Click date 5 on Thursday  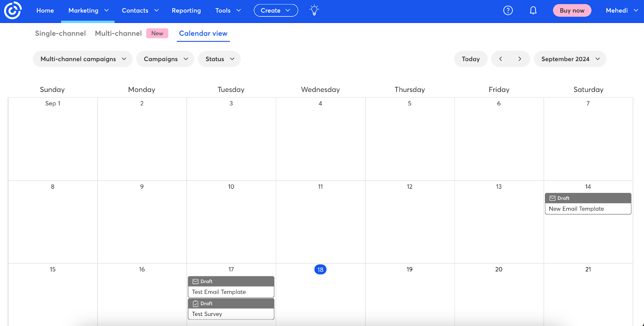pos(410,104)
